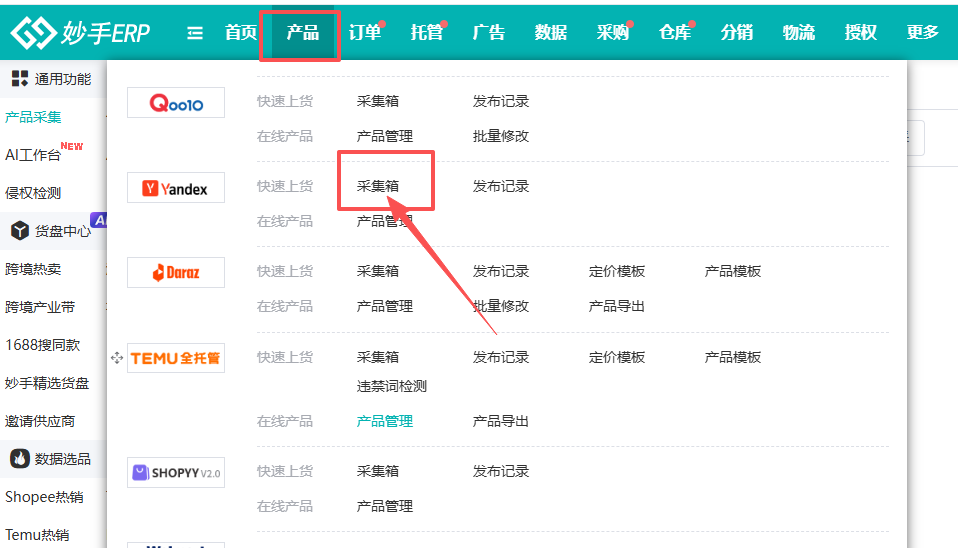Open Qoo10 采集箱
The height and width of the screenshot is (548, 958).
click(x=378, y=101)
